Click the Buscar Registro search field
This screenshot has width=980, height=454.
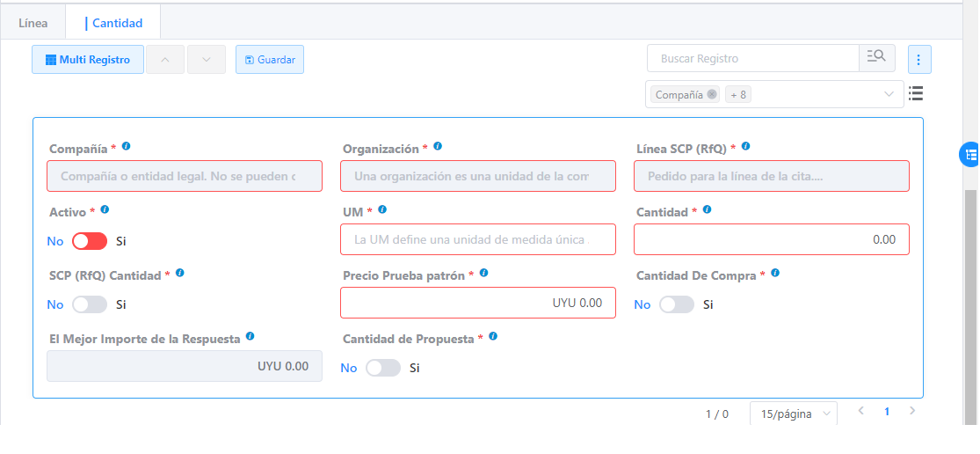pyautogui.click(x=753, y=58)
